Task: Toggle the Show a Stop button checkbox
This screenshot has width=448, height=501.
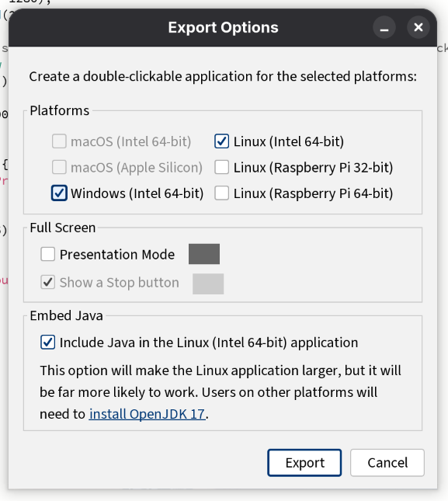Action: click(x=47, y=283)
